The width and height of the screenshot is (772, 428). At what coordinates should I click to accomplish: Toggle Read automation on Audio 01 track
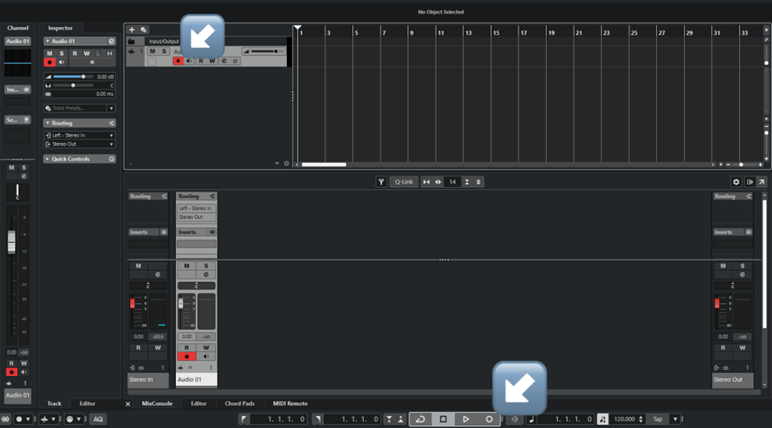(x=200, y=61)
